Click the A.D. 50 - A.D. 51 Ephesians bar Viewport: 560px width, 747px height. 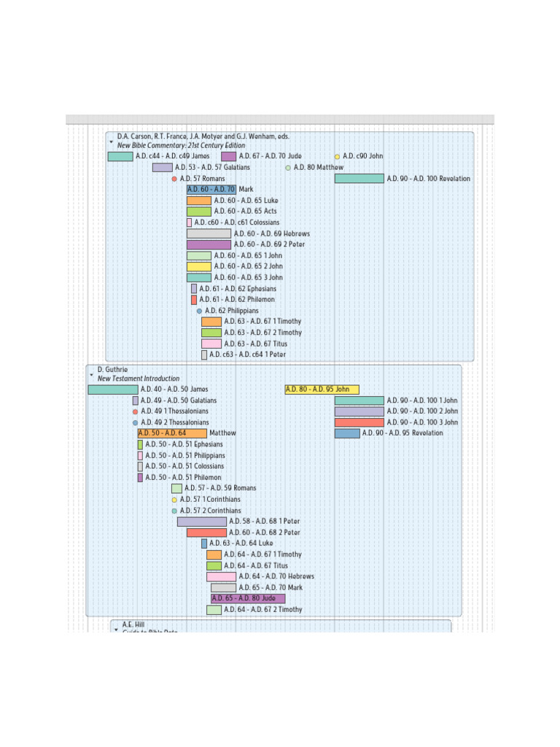click(140, 444)
